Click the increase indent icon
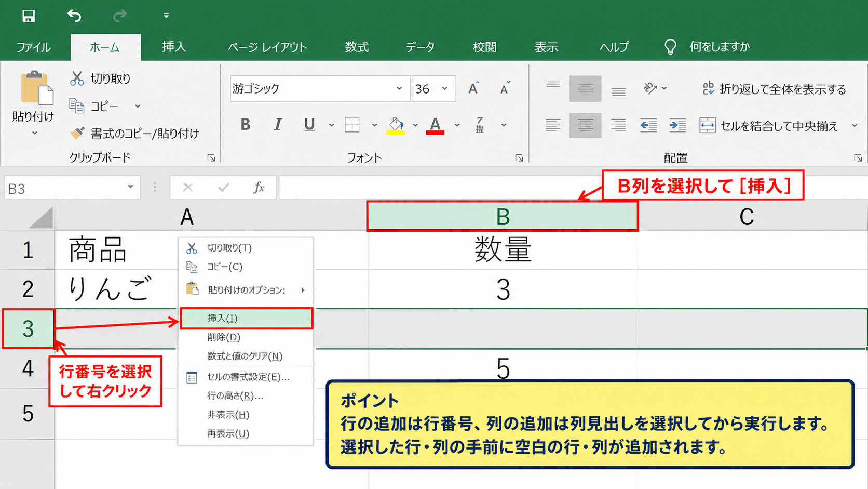868x489 pixels. click(677, 125)
